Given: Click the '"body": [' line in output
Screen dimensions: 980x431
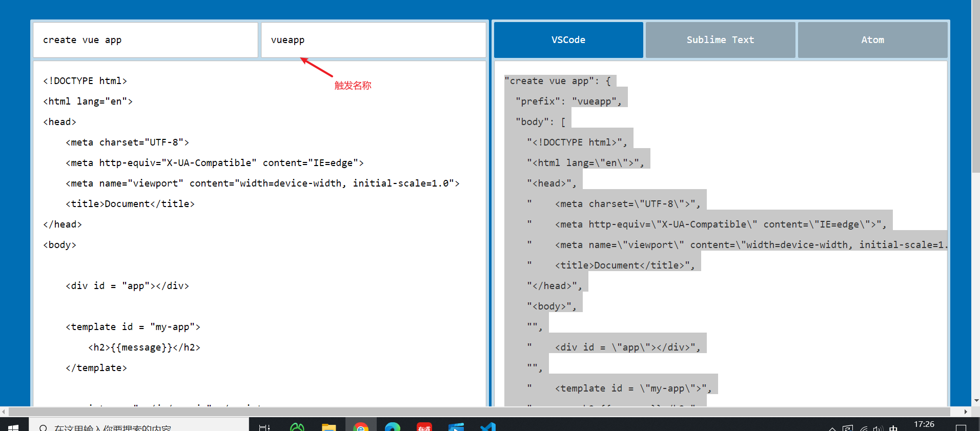Looking at the screenshot, I should 540,122.
